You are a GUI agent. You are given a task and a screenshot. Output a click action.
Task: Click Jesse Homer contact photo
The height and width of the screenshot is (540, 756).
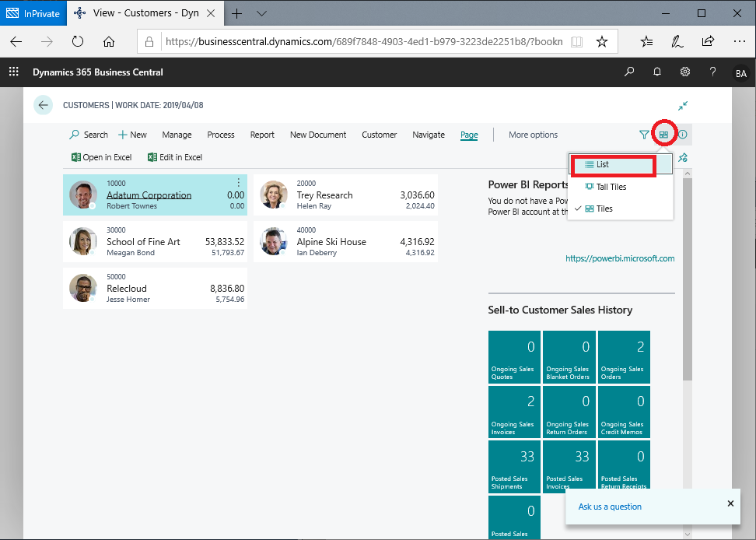point(83,288)
